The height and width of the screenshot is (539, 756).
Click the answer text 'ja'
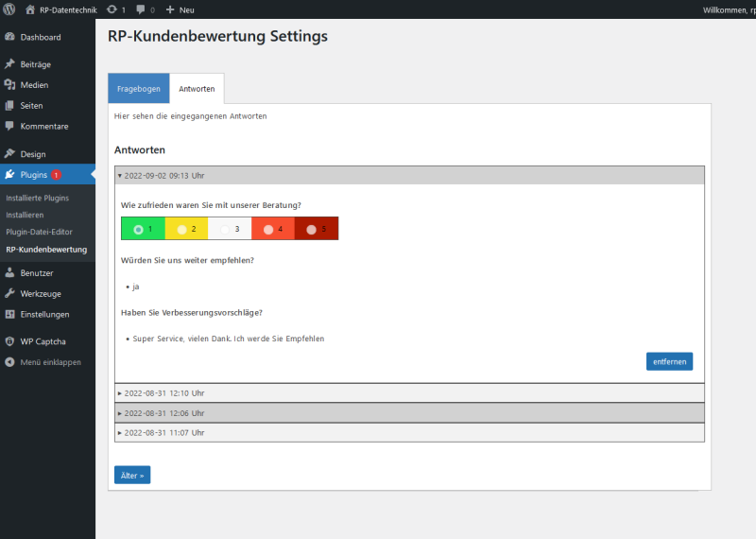point(135,287)
